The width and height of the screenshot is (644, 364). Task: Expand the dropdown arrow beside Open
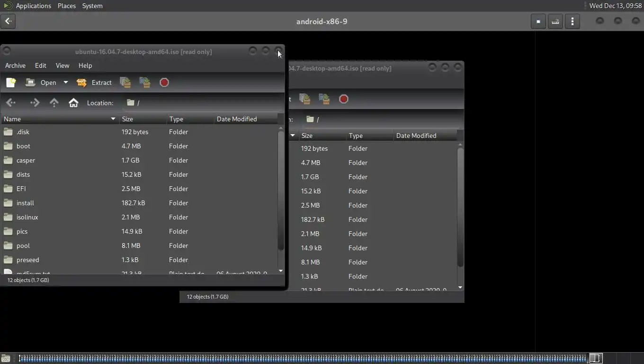pyautogui.click(x=65, y=82)
